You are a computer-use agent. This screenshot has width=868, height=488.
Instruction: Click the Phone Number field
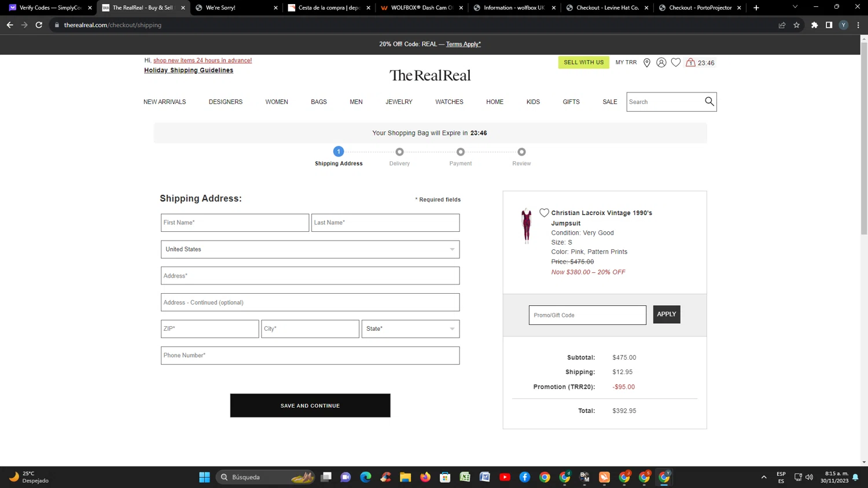click(x=310, y=356)
